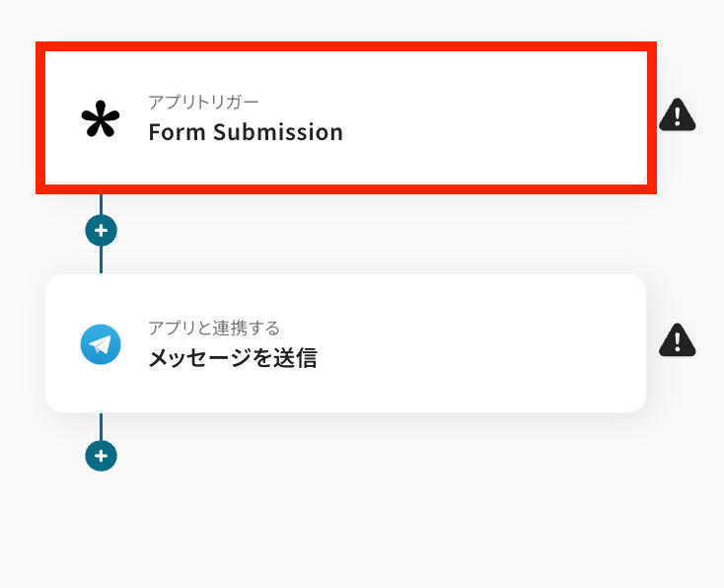Click the empty canvas above the trigger card
The height and width of the screenshot is (588, 724).
[x=345, y=18]
